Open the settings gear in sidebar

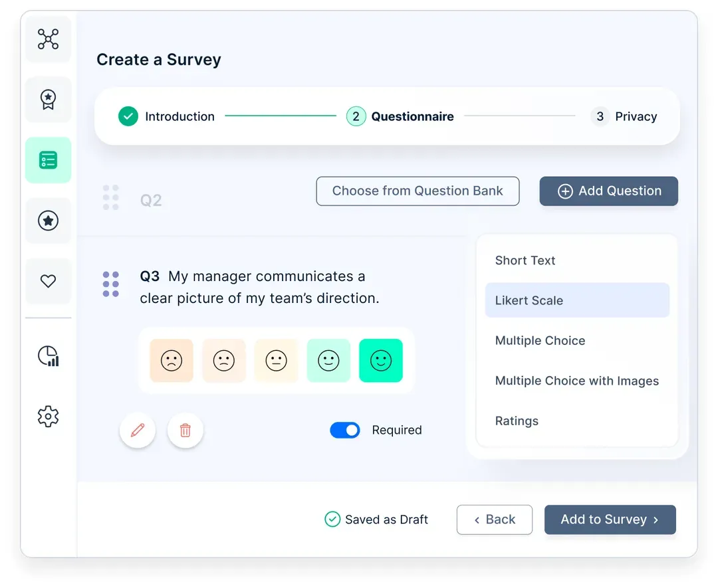coord(48,417)
